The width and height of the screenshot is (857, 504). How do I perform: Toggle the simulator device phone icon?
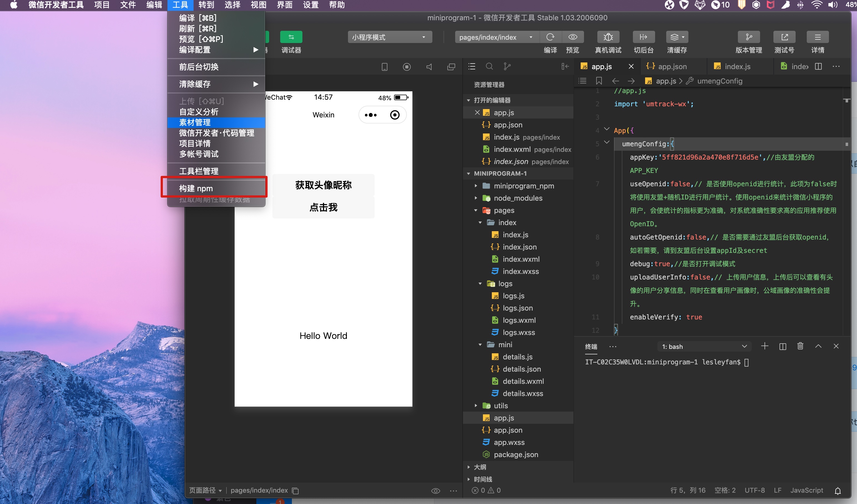coord(385,67)
